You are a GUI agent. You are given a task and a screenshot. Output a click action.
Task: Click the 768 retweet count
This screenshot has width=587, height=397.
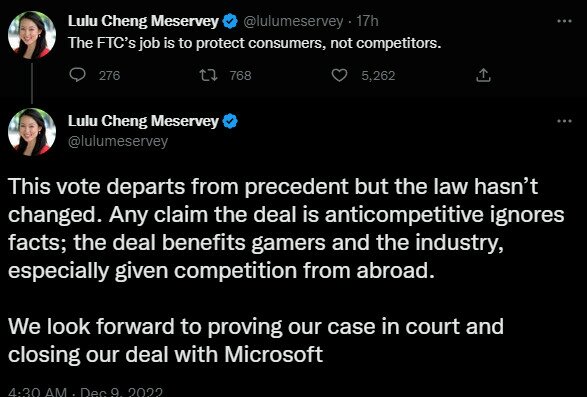point(240,76)
